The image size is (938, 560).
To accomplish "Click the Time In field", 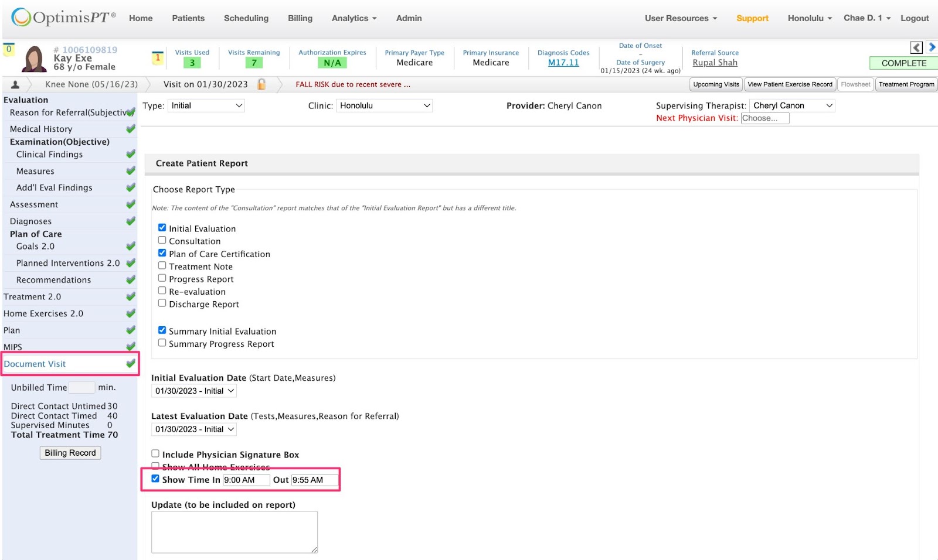I will pos(246,480).
